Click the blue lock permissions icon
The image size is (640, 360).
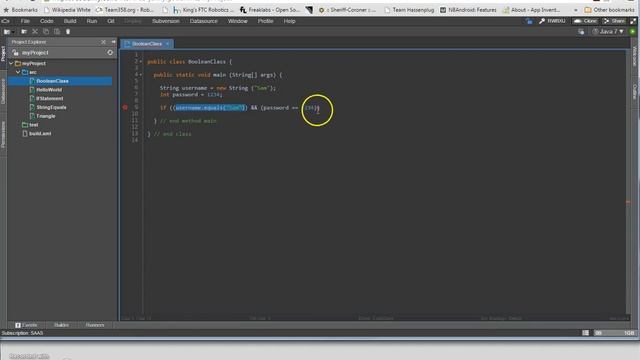click(x=529, y=21)
